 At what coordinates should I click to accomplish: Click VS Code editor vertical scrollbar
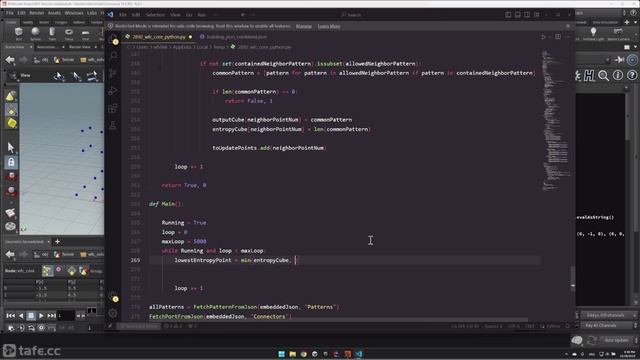pyautogui.click(x=573, y=278)
